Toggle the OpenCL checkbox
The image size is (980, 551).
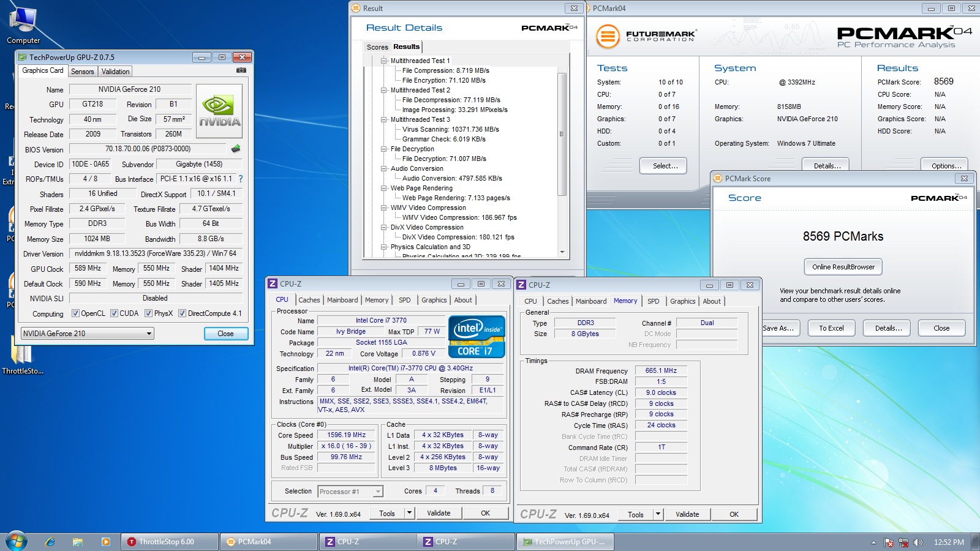click(x=75, y=313)
